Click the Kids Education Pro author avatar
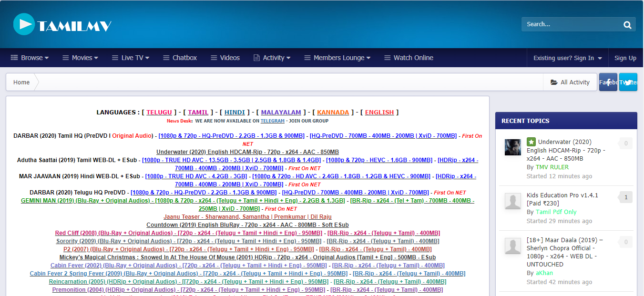Image resolution: width=644 pixels, height=296 pixels. point(513,201)
